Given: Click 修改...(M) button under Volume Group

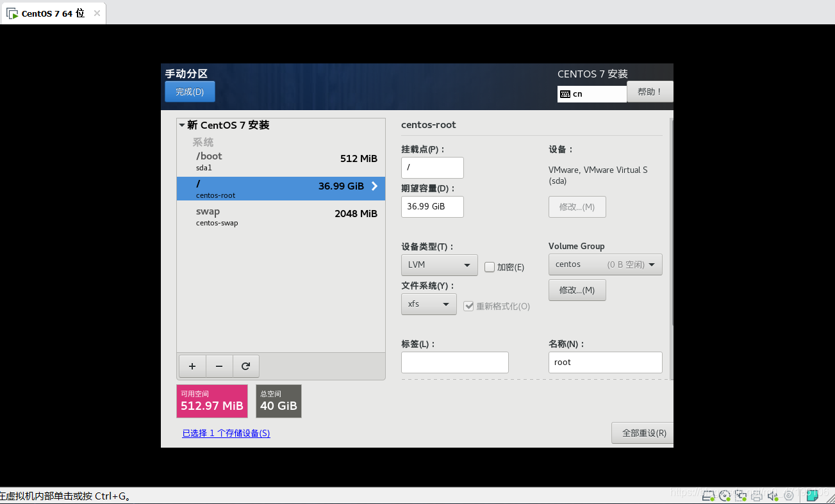Looking at the screenshot, I should click(577, 290).
